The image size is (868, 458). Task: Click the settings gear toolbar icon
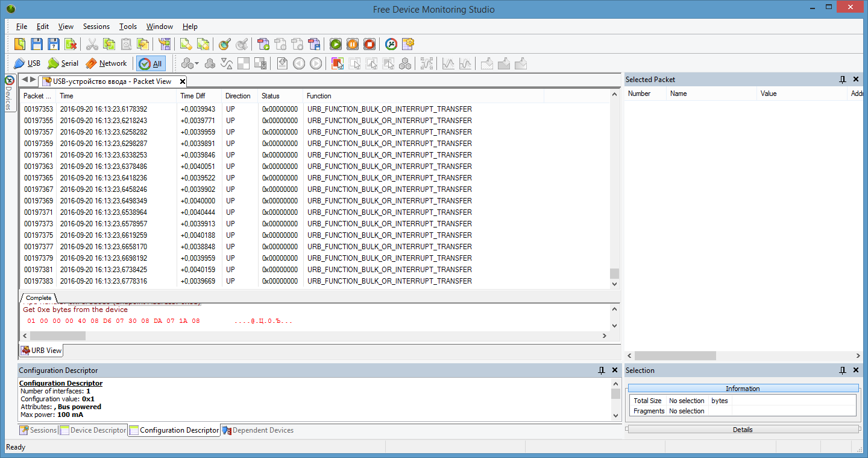(x=408, y=44)
